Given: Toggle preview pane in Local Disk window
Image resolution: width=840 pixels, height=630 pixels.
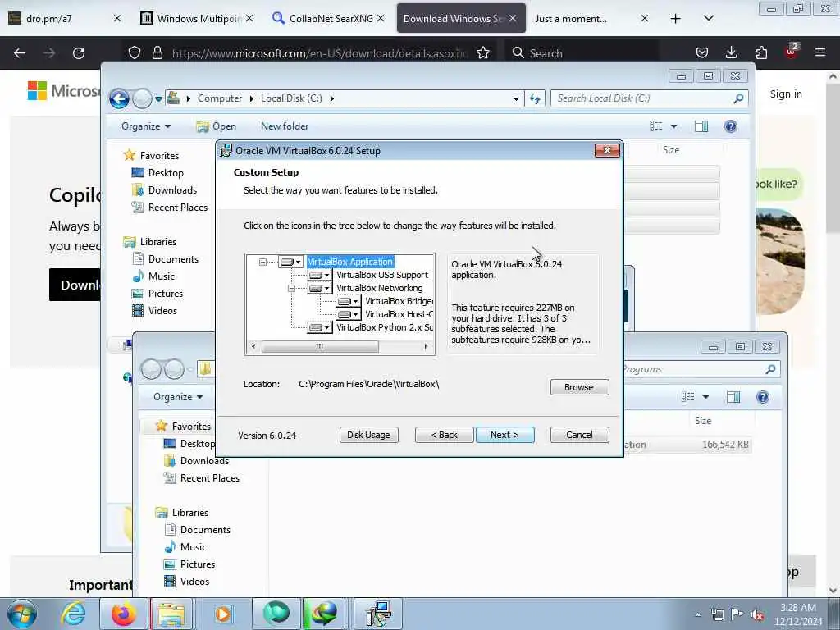Looking at the screenshot, I should click(701, 126).
